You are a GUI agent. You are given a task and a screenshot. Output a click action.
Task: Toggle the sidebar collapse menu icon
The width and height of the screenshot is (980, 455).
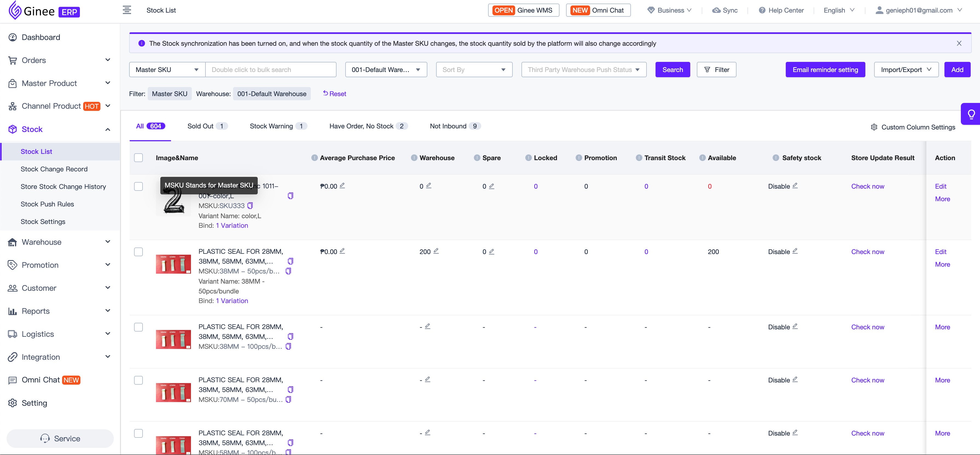pyautogui.click(x=127, y=10)
